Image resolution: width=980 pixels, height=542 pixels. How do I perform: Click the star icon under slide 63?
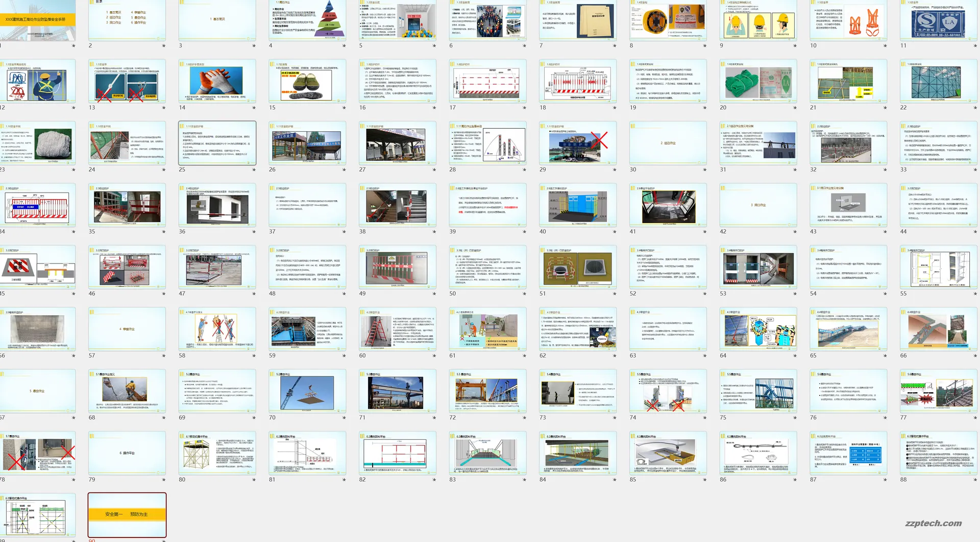point(705,356)
